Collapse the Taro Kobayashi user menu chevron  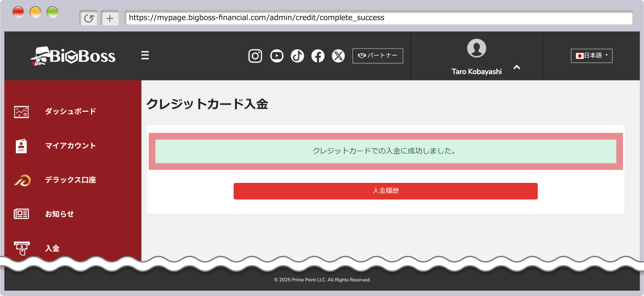tap(517, 67)
